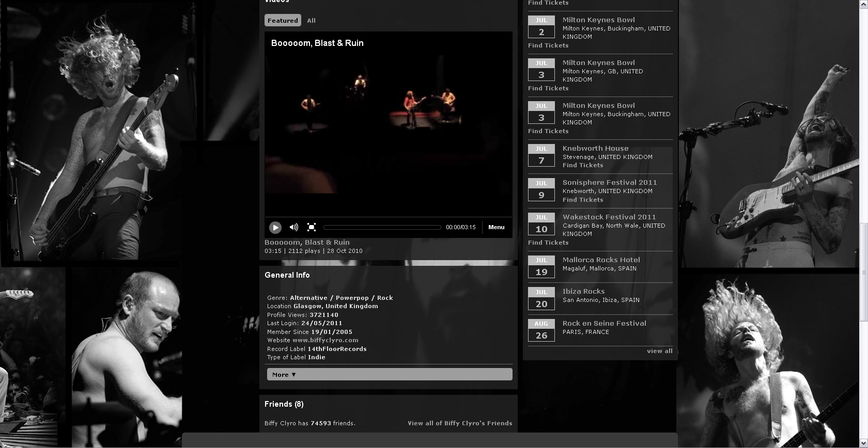The height and width of the screenshot is (448, 868).
Task: Click the Genre Alternative / Powerpop / Rock text
Action: pyautogui.click(x=330, y=298)
